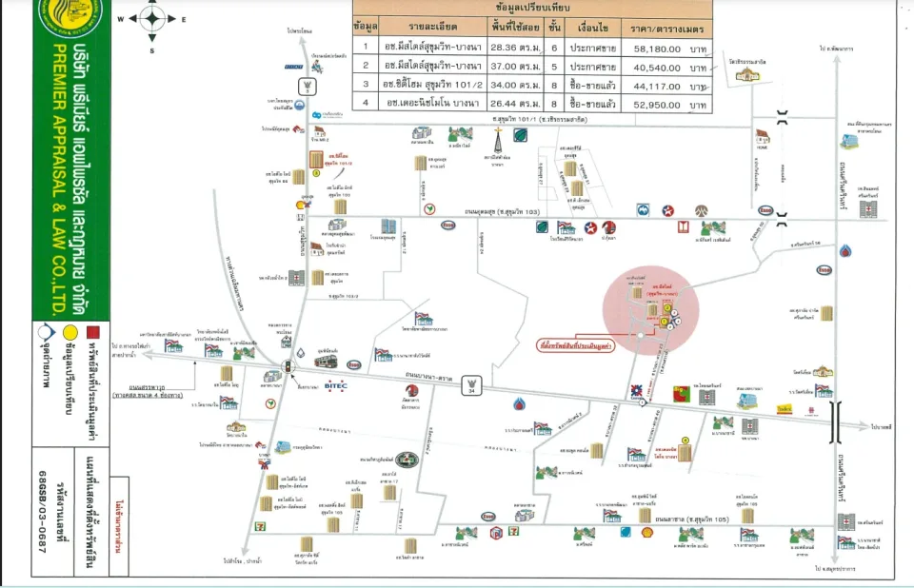914x588 pixels.
Task: Click the รายละเอียด column header
Action: (432, 27)
